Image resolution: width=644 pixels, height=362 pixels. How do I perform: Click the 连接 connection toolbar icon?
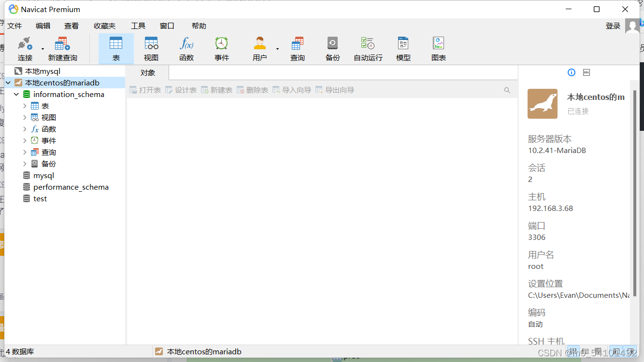(25, 49)
